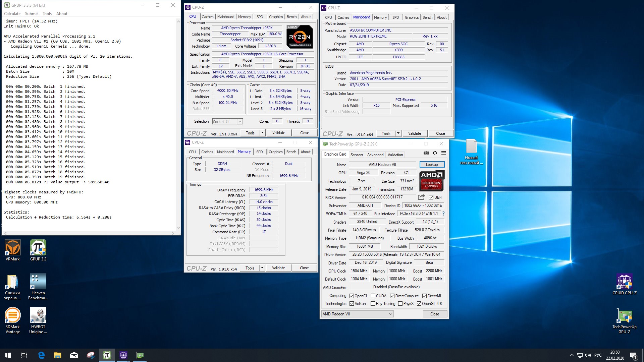Screen dimensions: 644x362
Task: Expand the Tools arrow in CPU-Z Memory window
Action: click(262, 268)
